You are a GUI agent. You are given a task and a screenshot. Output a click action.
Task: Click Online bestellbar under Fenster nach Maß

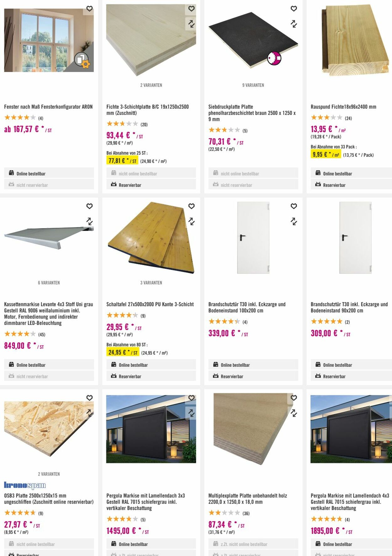tap(31, 174)
